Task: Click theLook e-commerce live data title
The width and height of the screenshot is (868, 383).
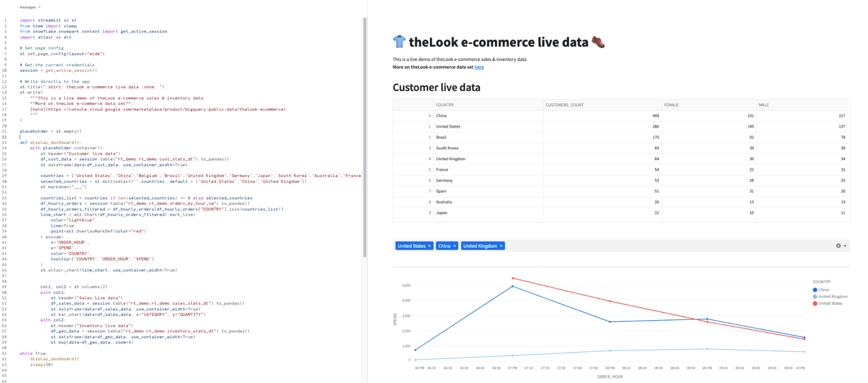Action: (x=498, y=43)
